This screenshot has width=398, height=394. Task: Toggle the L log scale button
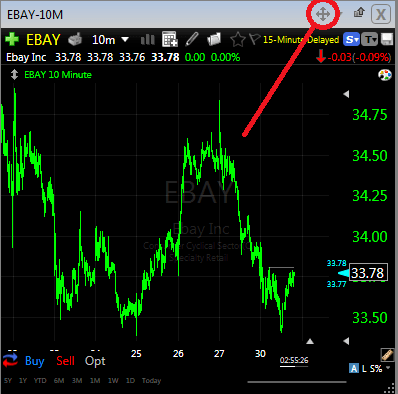364,369
